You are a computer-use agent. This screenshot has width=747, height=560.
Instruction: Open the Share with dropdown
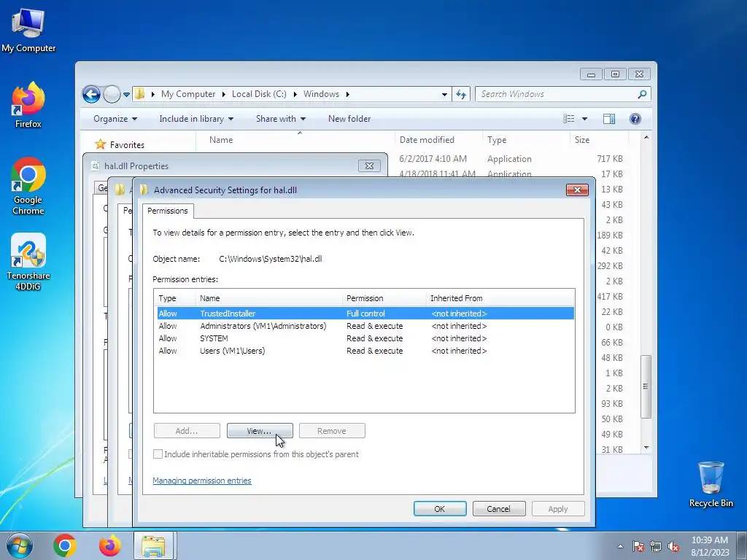[281, 119]
